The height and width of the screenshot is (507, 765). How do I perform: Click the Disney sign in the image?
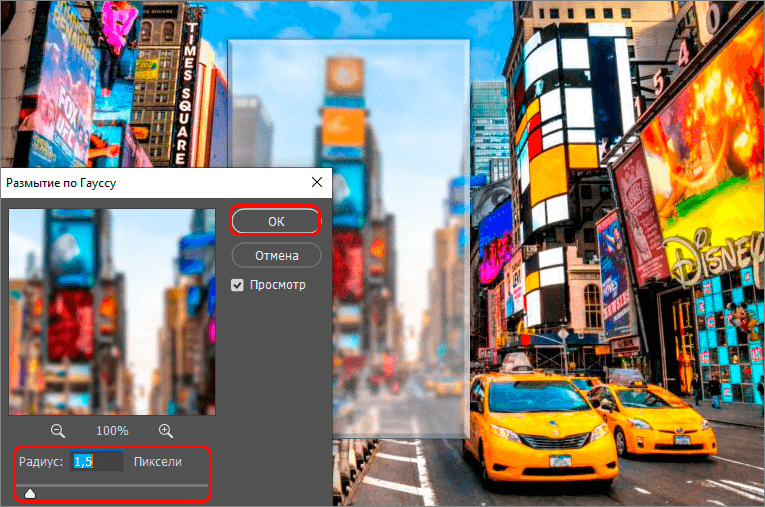[713, 256]
